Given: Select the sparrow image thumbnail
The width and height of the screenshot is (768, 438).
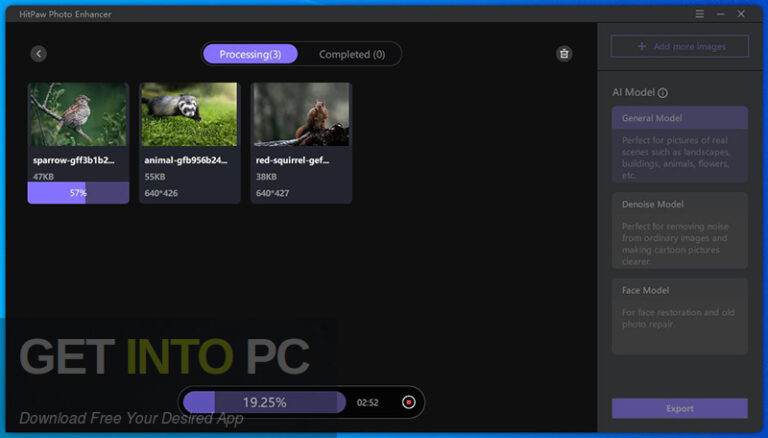Looking at the screenshot, I should pyautogui.click(x=78, y=114).
